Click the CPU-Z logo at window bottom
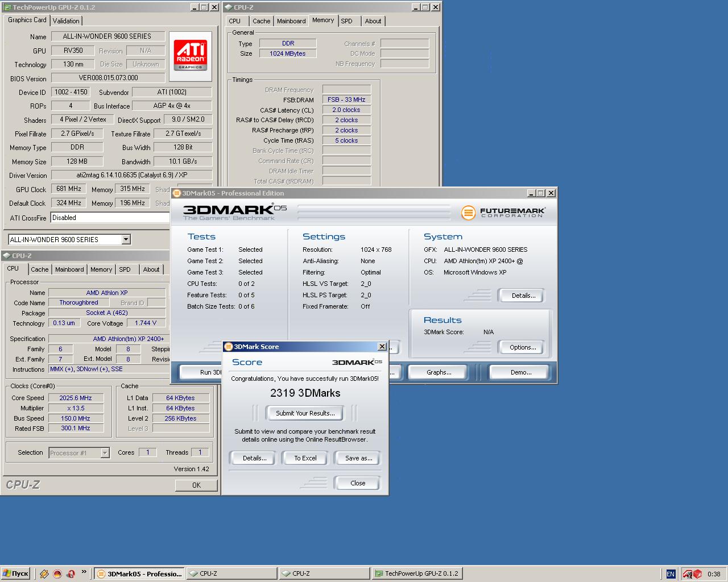Screen dimensions: 728x582 [x=23, y=485]
